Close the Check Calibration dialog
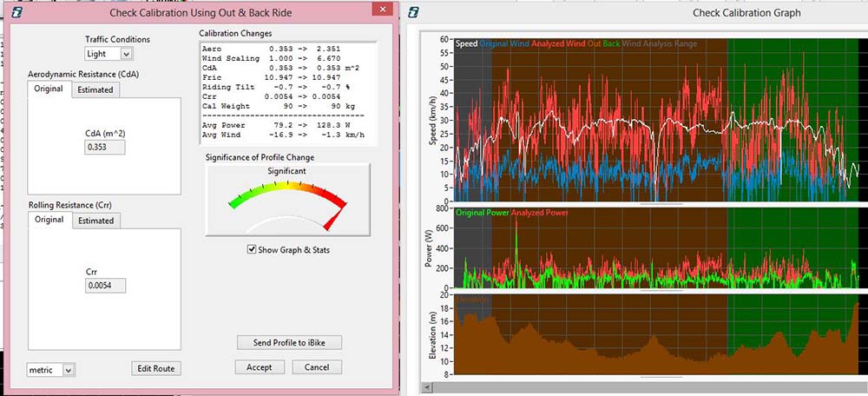This screenshot has height=396, width=868. [x=379, y=10]
